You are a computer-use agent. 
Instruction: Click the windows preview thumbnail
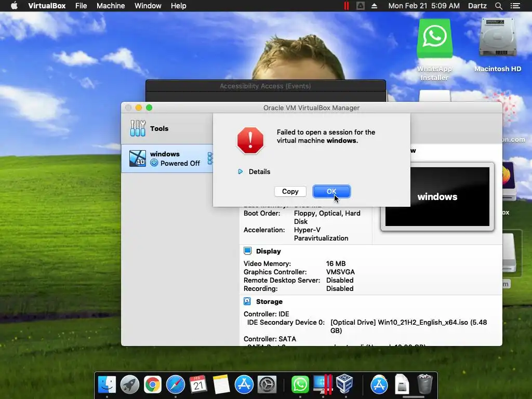point(437,196)
